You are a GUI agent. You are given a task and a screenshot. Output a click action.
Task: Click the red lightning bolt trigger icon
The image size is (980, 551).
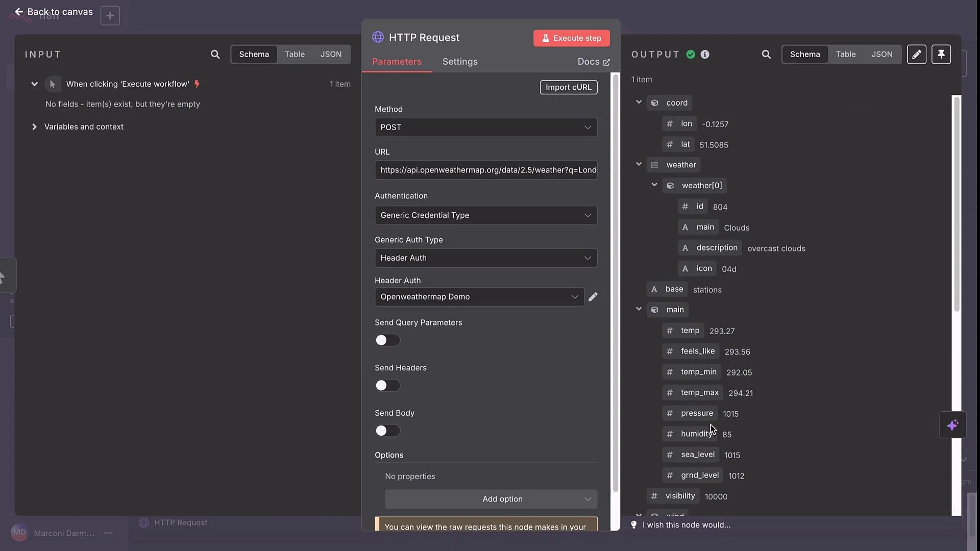click(197, 84)
